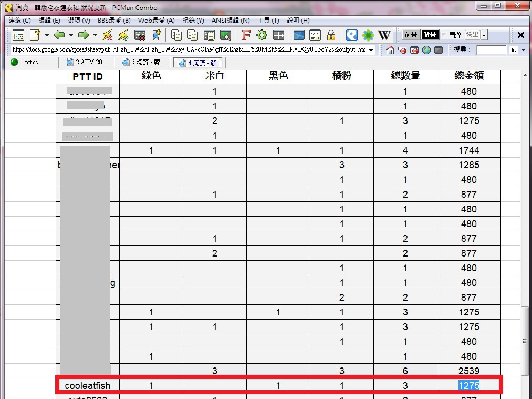532x399 pixels.
Task: Click the blue background image icon
Action: [299, 35]
